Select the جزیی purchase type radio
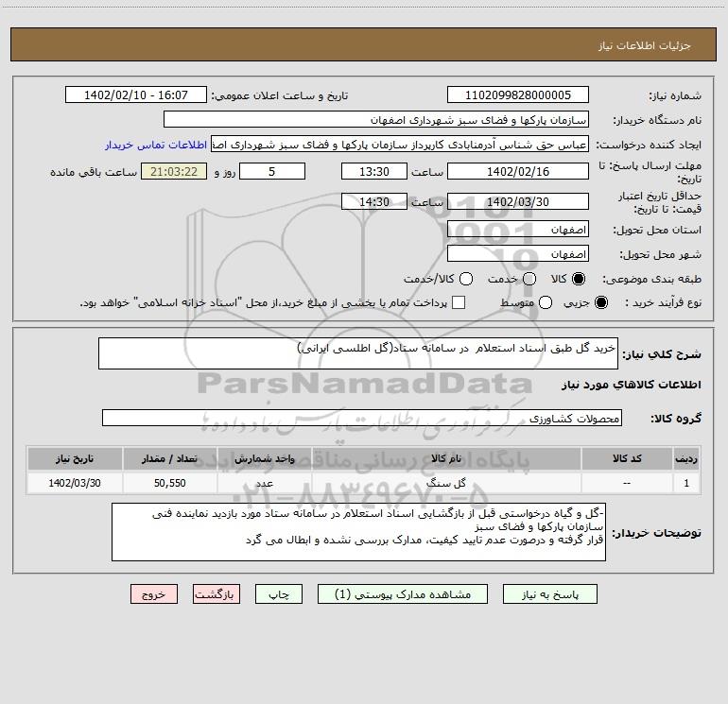 click(x=600, y=302)
